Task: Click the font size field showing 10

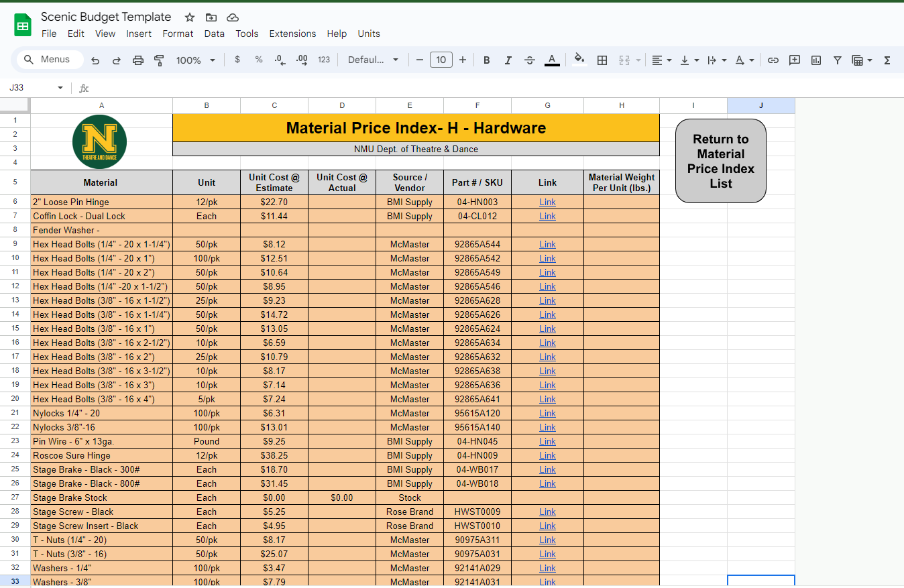Action: coord(441,60)
